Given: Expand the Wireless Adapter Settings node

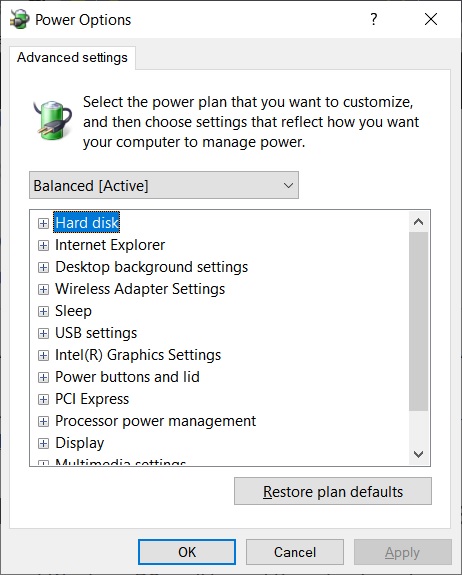Looking at the screenshot, I should coord(43,289).
